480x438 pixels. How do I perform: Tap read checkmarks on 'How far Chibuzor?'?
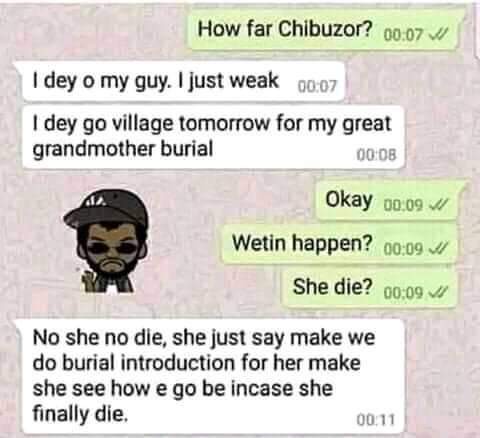pyautogui.click(x=440, y=33)
